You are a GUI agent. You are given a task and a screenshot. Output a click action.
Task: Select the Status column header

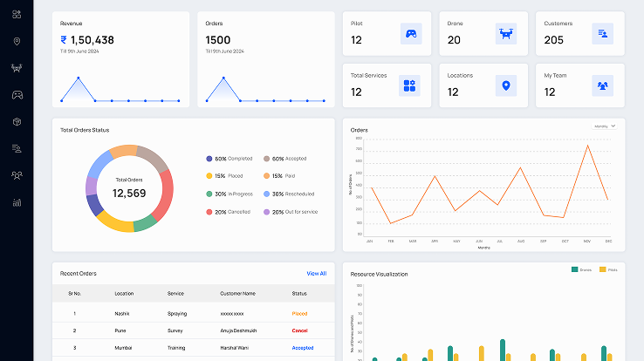pos(299,294)
